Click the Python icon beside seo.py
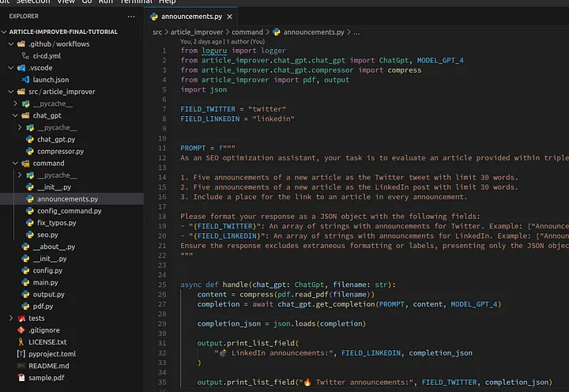 pos(30,235)
